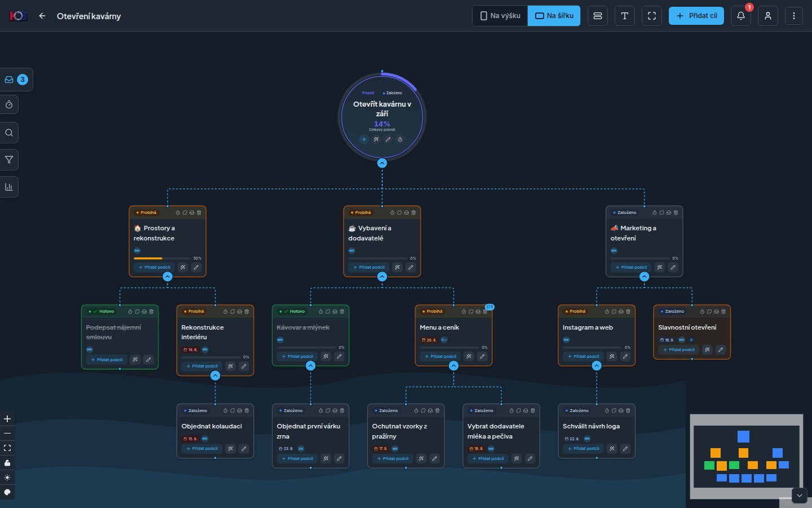Delete the Instagram a web card
The height and width of the screenshot is (508, 812).
(628, 312)
